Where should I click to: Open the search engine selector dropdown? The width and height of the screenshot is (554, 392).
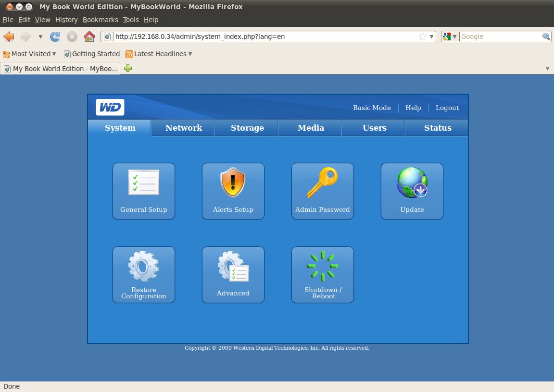[450, 37]
